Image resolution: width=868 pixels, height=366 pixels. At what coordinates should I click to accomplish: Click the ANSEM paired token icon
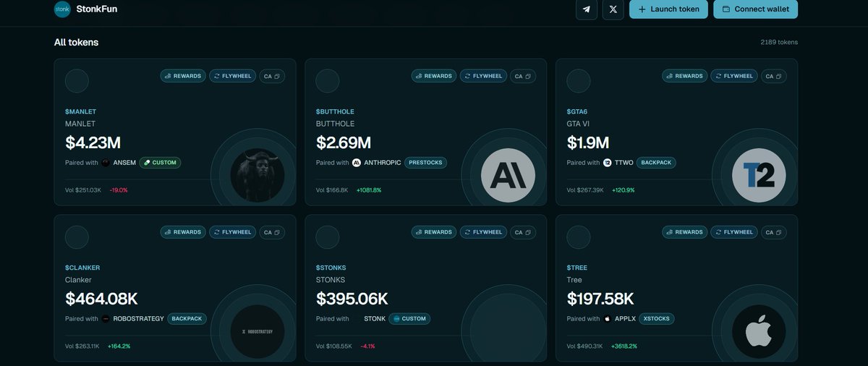106,163
